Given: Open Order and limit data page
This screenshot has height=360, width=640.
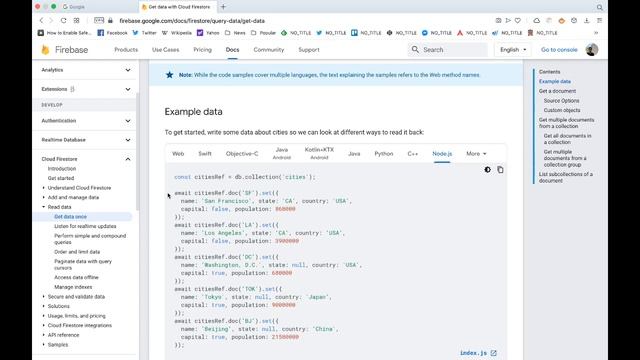Looking at the screenshot, I should 77,252.
